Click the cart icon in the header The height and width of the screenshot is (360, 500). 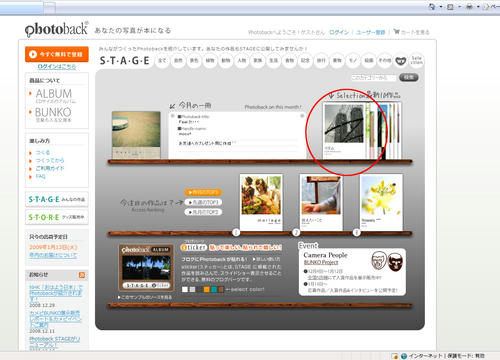pos(396,32)
